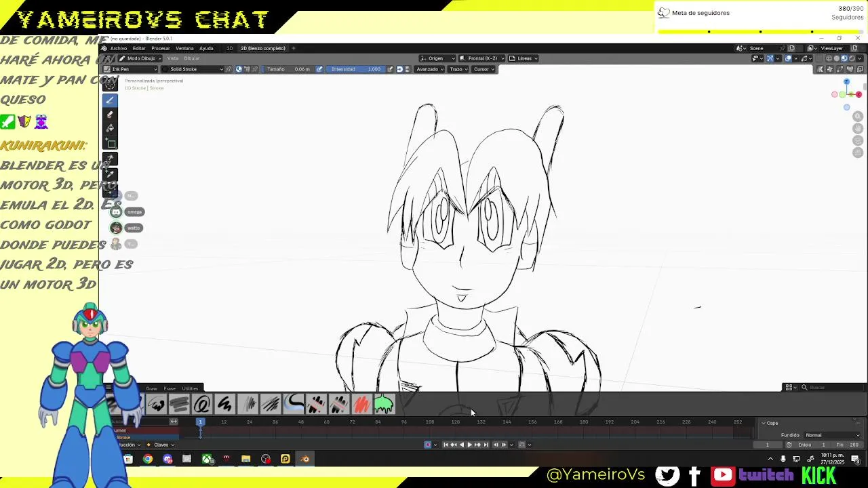Open the Frontal (X-Z) drawing plane dropdown
Screen dimensions: 868x488
pos(482,58)
